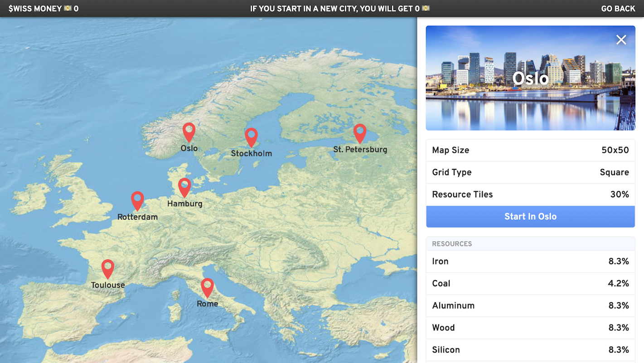Image resolution: width=644 pixels, height=363 pixels.
Task: Click the Iron resource row
Action: 530,261
